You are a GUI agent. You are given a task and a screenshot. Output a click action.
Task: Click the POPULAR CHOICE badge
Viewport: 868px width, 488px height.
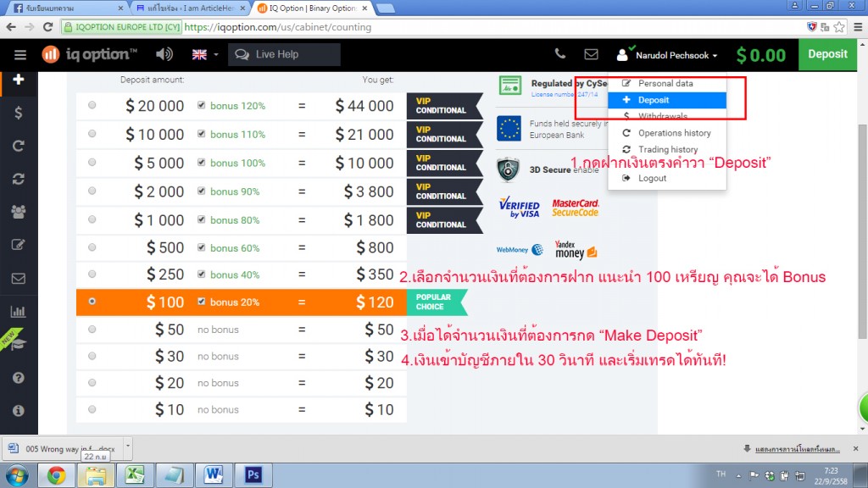click(437, 302)
